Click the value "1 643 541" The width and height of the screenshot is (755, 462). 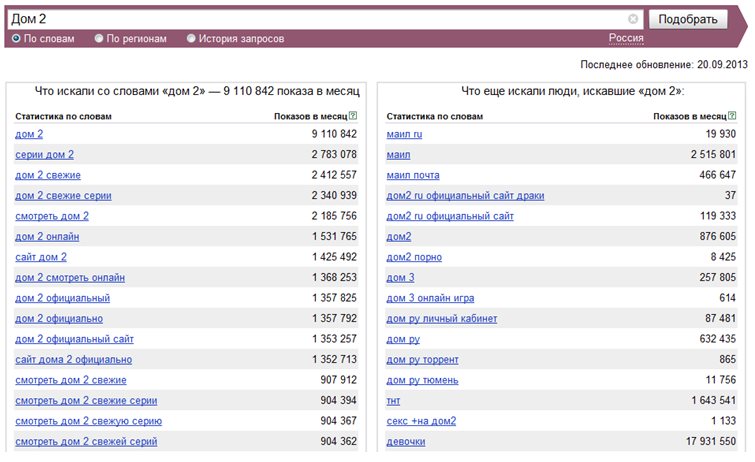[x=714, y=400]
